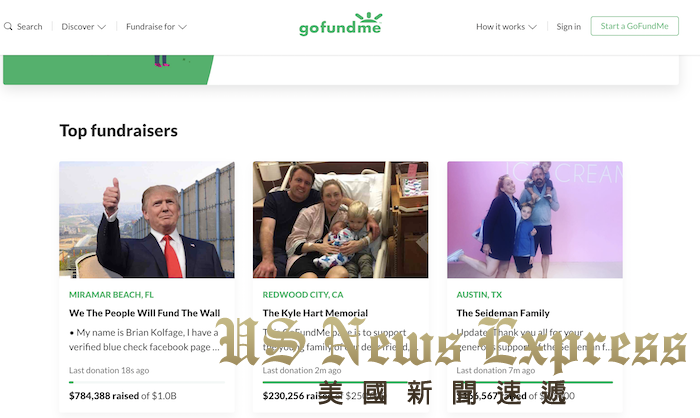
Task: Open the border wall fundraiser thumbnail
Action: tap(147, 220)
